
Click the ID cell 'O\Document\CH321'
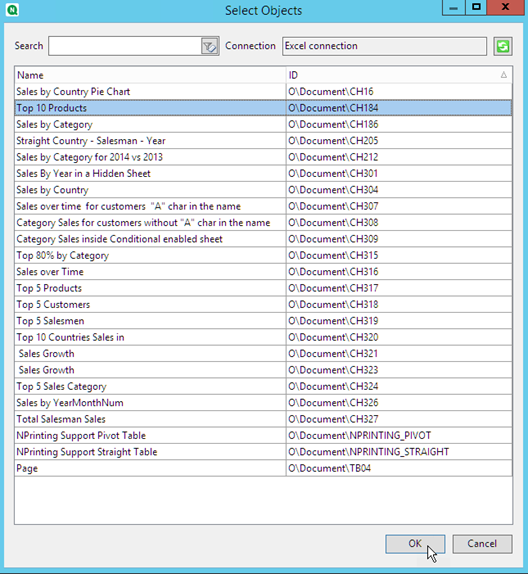pos(399,354)
